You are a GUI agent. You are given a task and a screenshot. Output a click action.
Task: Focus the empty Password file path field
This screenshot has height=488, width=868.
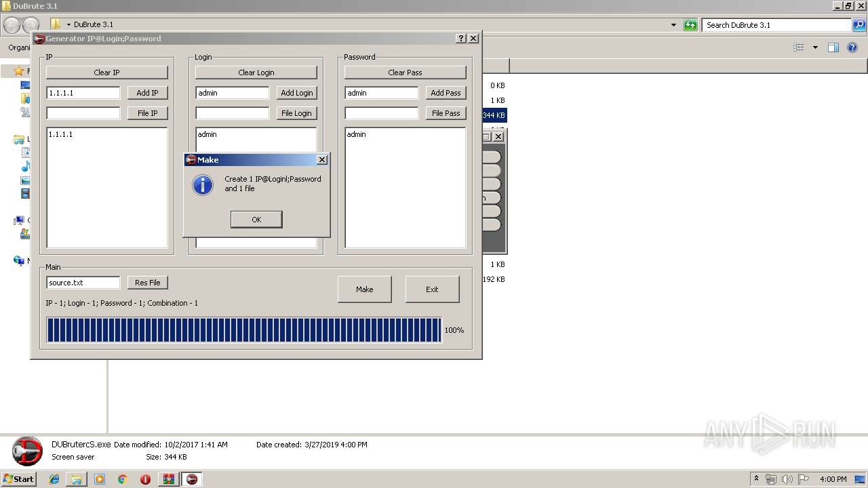click(382, 113)
